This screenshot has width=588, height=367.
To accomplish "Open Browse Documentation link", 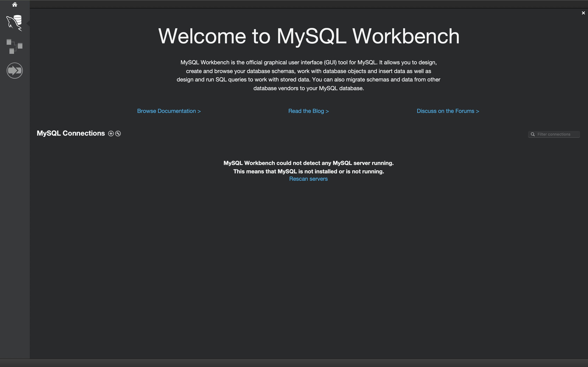I will coord(169,111).
